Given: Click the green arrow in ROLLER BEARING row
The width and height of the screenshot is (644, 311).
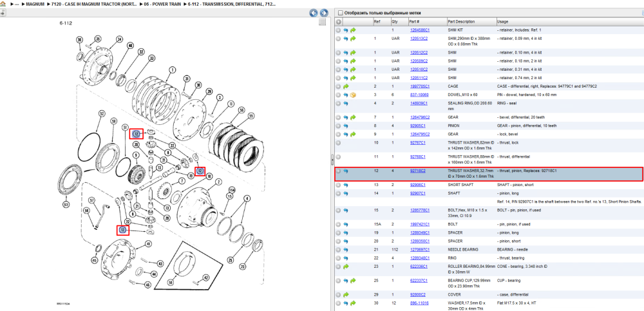Looking at the screenshot, I should pos(346,267).
